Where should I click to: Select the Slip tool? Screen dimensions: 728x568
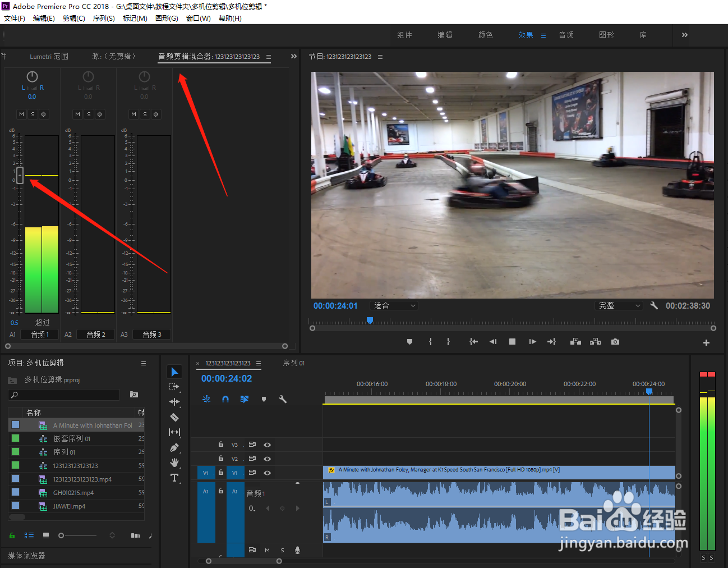tap(174, 432)
